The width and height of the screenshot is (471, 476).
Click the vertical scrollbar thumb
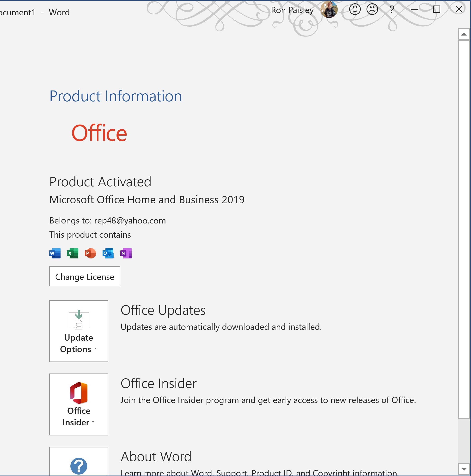tap(464, 229)
